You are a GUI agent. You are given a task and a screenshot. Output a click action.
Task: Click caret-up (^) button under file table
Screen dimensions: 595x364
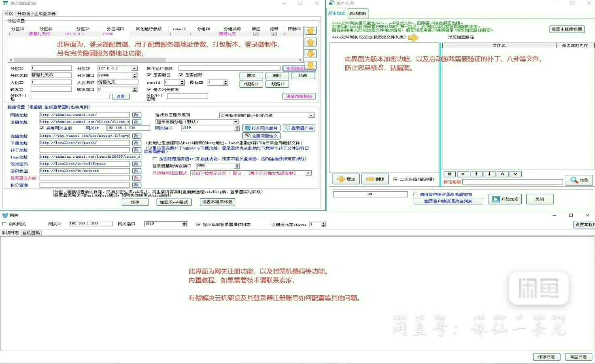[502, 174]
